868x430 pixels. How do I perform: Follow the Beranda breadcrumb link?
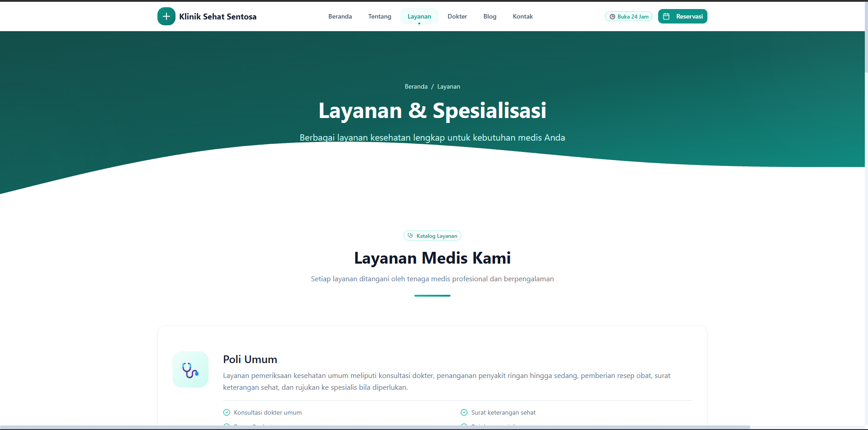(x=416, y=86)
